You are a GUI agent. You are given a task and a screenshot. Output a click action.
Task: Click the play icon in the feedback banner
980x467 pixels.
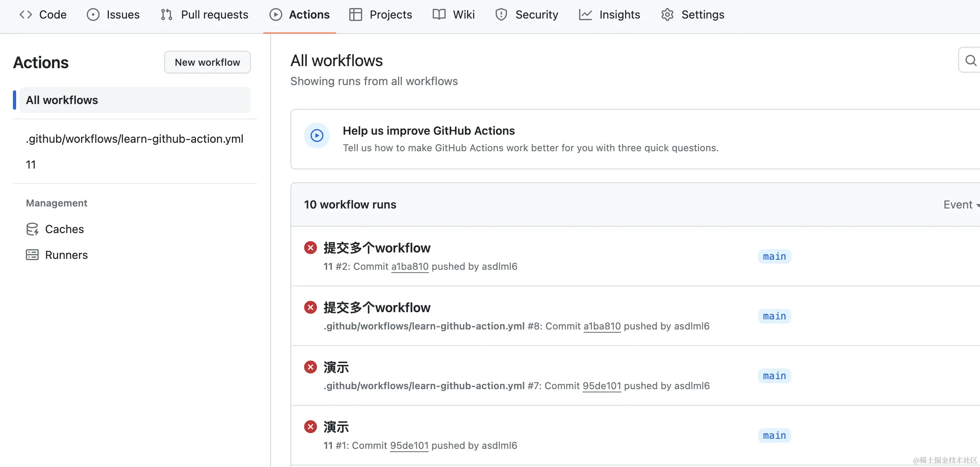point(317,136)
